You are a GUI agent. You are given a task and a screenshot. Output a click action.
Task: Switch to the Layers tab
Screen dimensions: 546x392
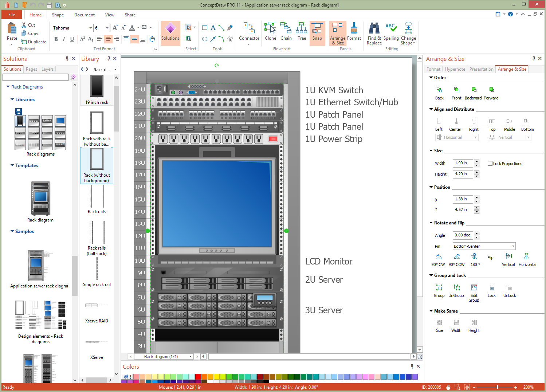(x=47, y=69)
